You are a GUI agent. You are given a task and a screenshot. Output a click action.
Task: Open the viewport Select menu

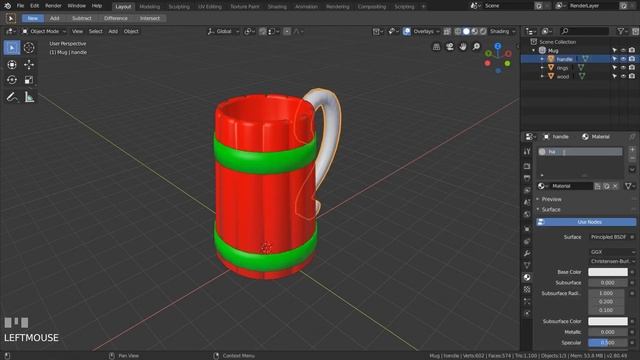(x=96, y=31)
